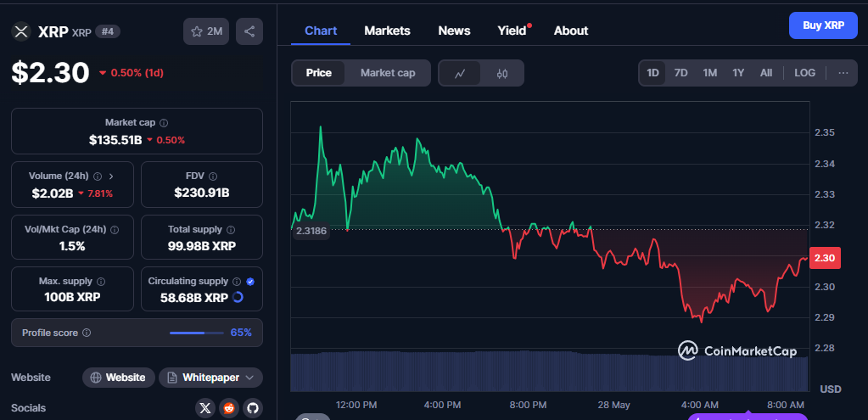The image size is (868, 420).
Task: Open the About tab
Action: tap(571, 31)
